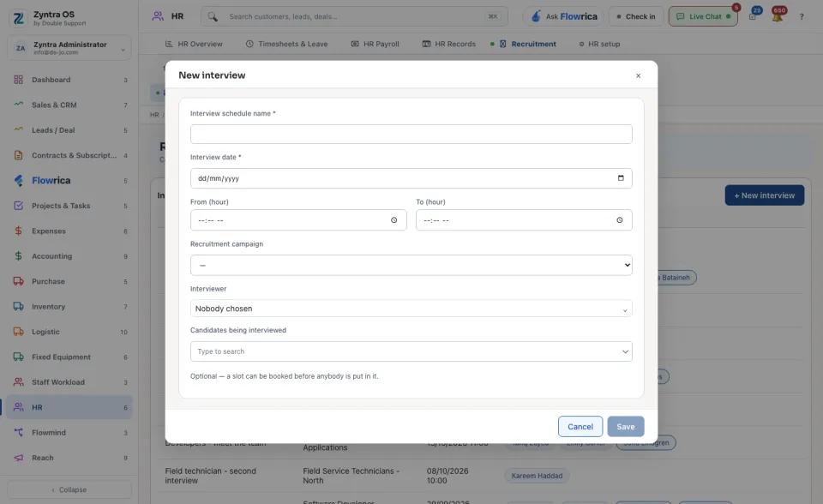Click the Inventory truck icon
This screenshot has width=823, height=504.
(18, 306)
